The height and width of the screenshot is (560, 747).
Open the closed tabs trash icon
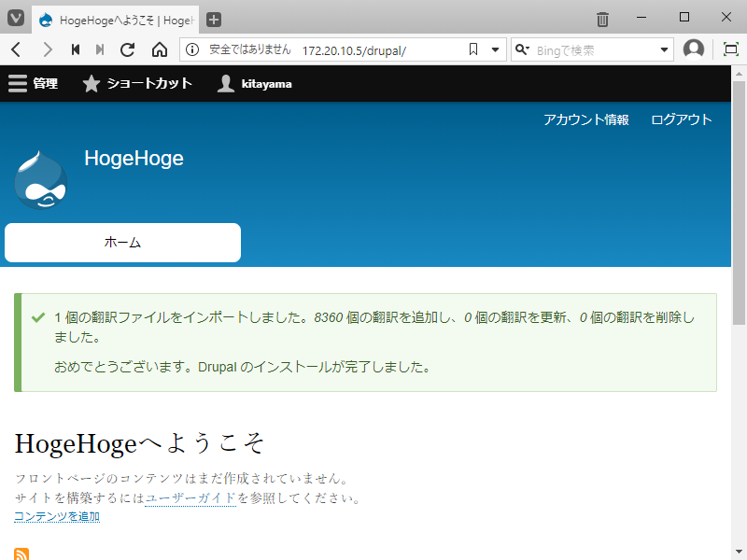click(x=602, y=19)
